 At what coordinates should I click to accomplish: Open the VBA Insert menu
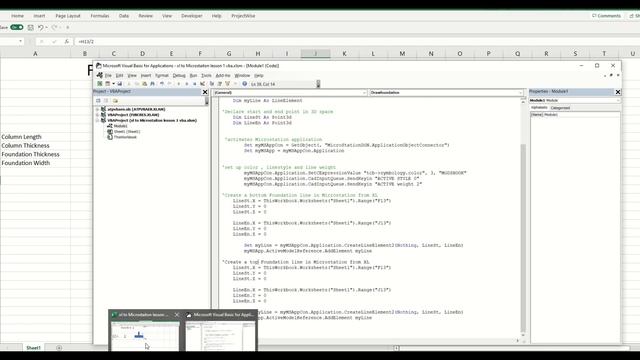[146, 76]
